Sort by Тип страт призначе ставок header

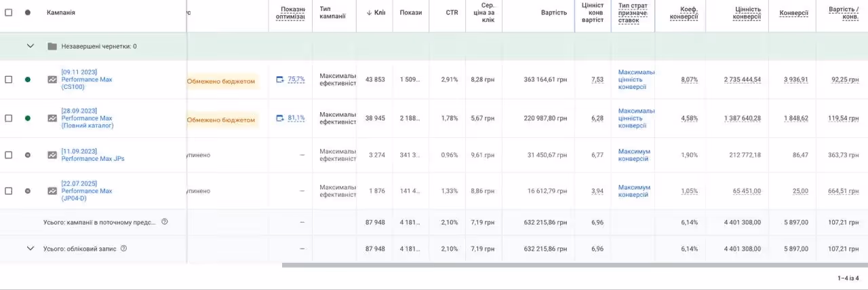tap(633, 12)
